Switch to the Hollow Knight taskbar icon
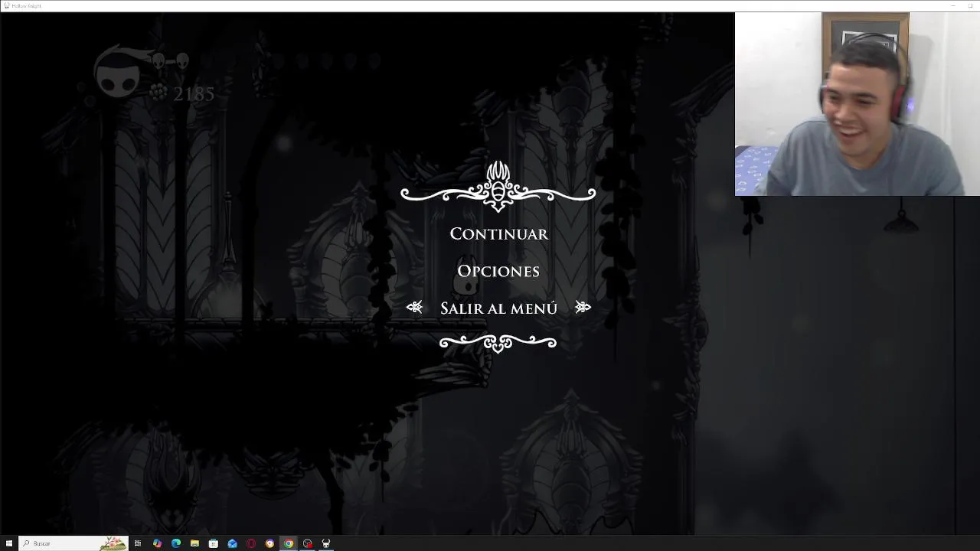The height and width of the screenshot is (551, 980). pos(326,543)
